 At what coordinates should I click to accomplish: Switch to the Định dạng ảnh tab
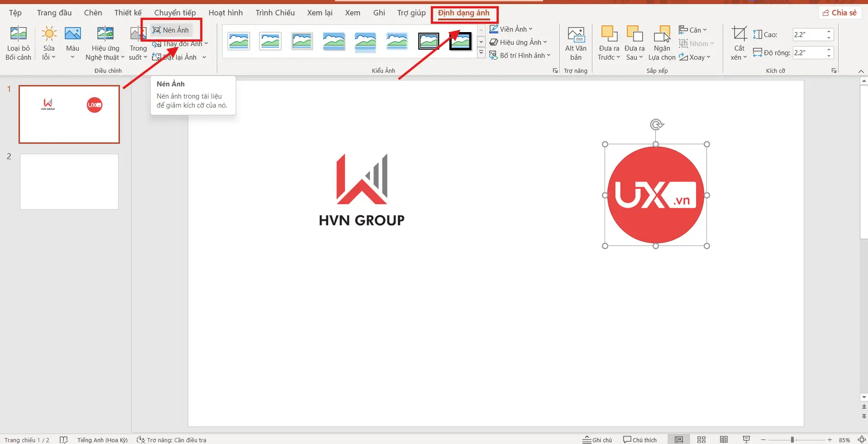point(464,13)
